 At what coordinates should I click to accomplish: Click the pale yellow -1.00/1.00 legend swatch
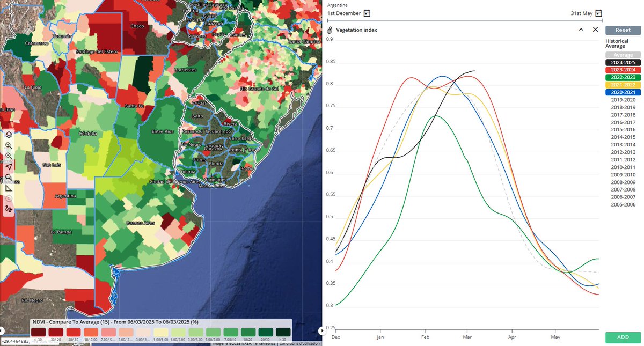[161, 332]
